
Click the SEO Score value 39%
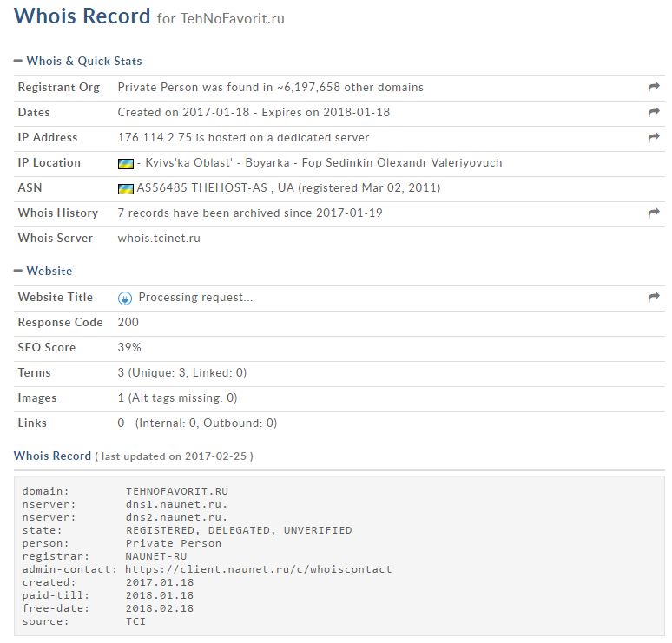(x=129, y=347)
